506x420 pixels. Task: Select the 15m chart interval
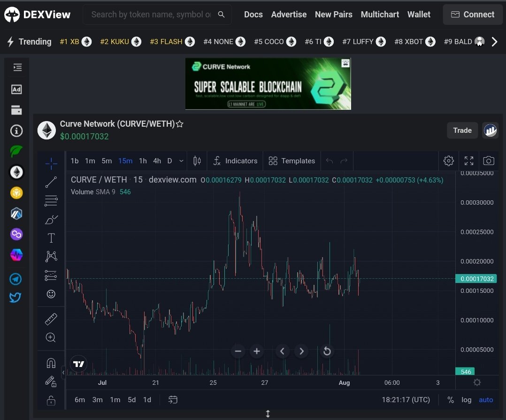(x=125, y=160)
